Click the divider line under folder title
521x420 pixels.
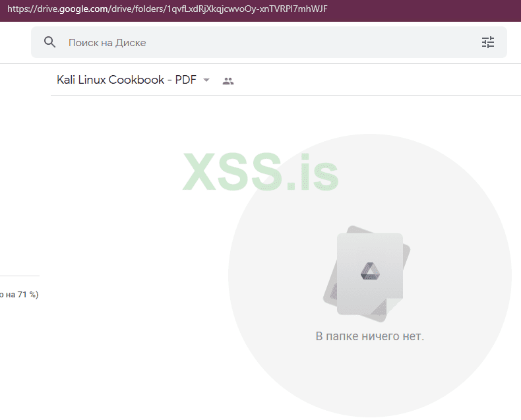click(286, 96)
